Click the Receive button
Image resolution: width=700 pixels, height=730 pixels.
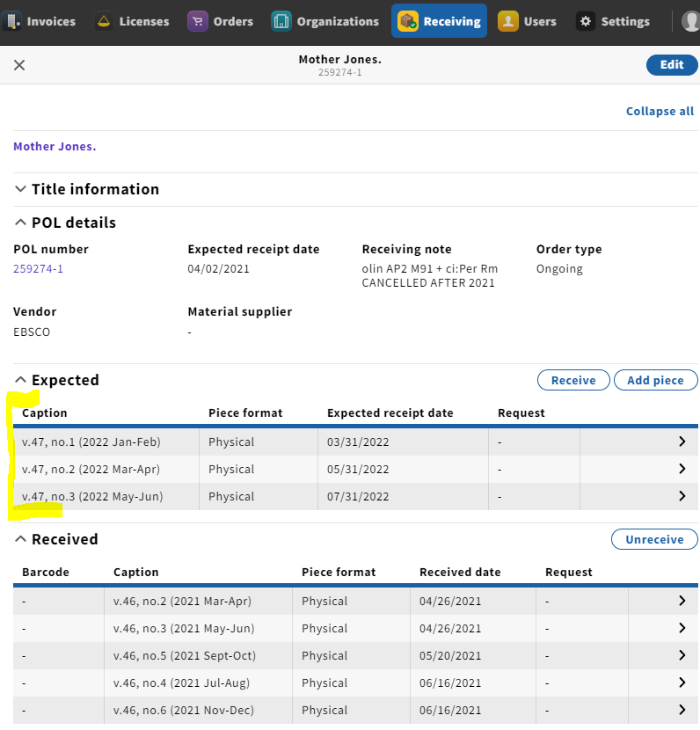pyautogui.click(x=573, y=380)
